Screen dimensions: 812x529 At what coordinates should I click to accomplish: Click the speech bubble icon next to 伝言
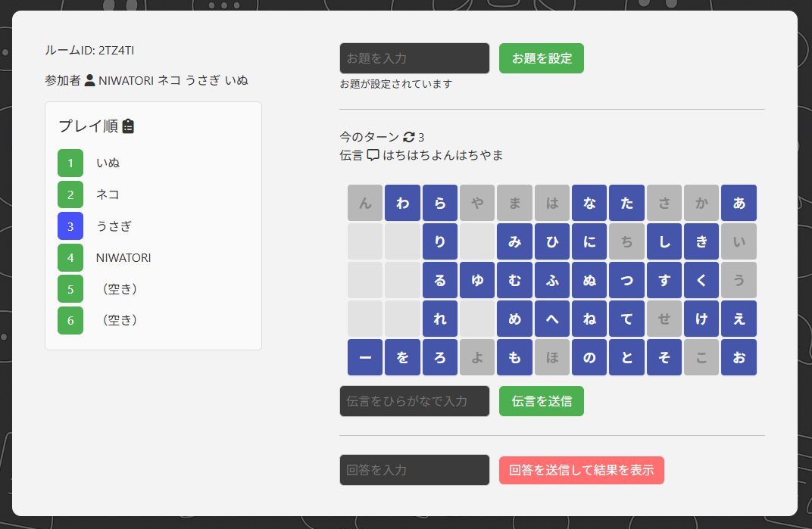pos(373,155)
